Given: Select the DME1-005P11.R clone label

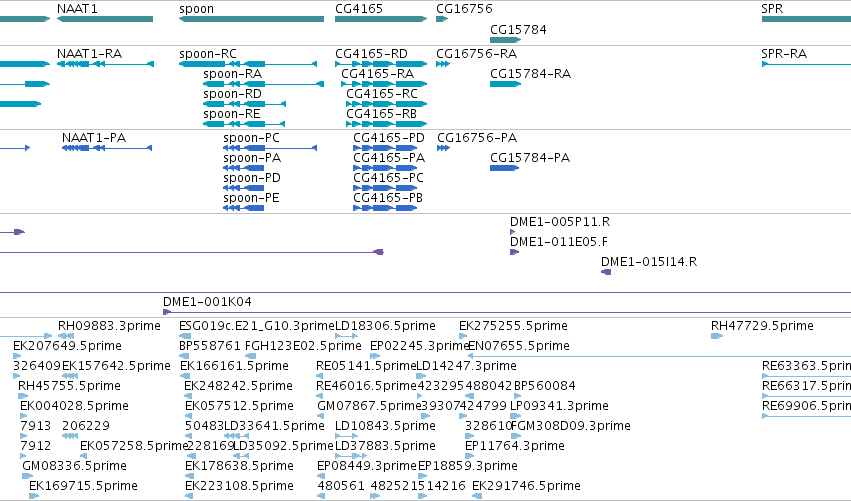Looking at the screenshot, I should 560,222.
